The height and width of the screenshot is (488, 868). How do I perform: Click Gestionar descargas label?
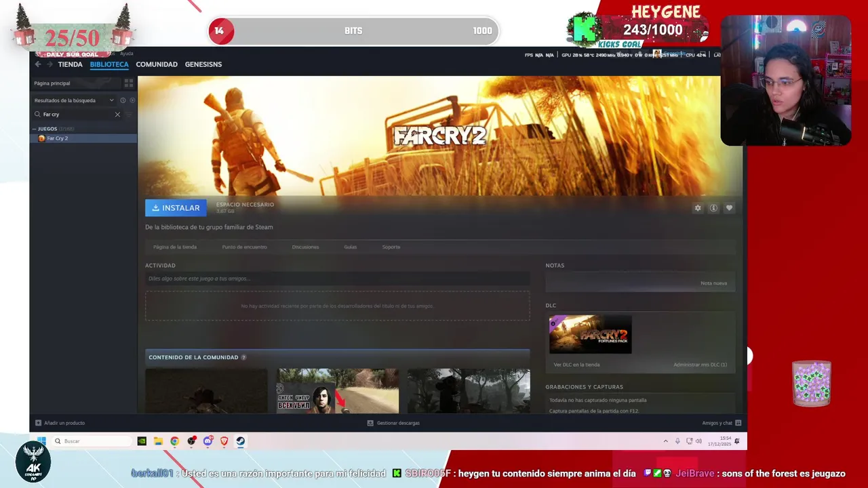[x=398, y=423]
